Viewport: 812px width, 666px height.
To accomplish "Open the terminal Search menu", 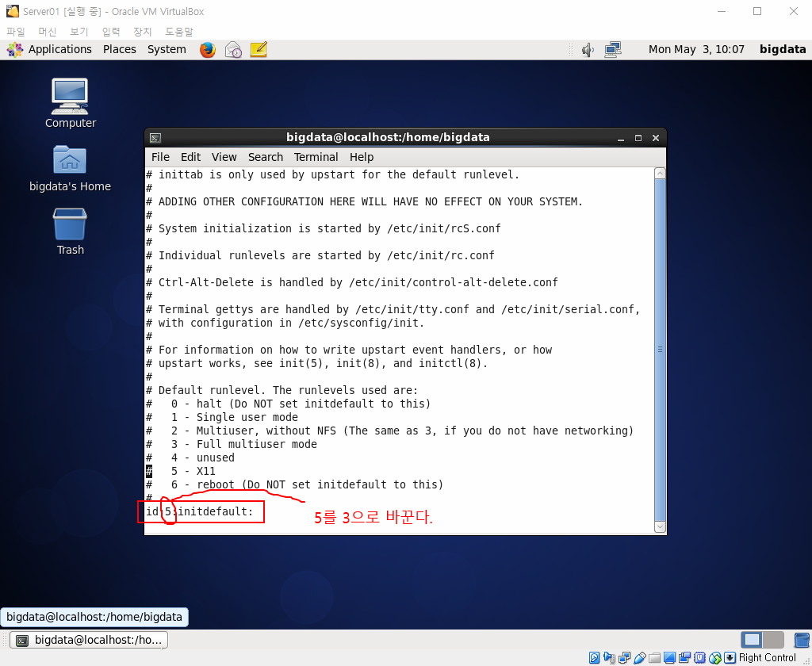I will click(266, 157).
